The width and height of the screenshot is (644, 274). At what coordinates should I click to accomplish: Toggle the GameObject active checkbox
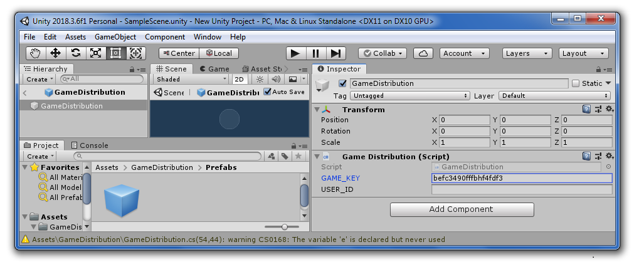tap(342, 83)
